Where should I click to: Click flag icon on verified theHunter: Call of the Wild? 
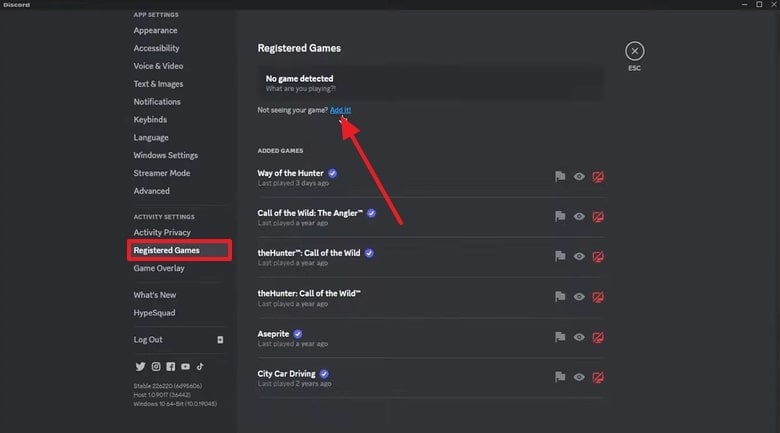(560, 256)
